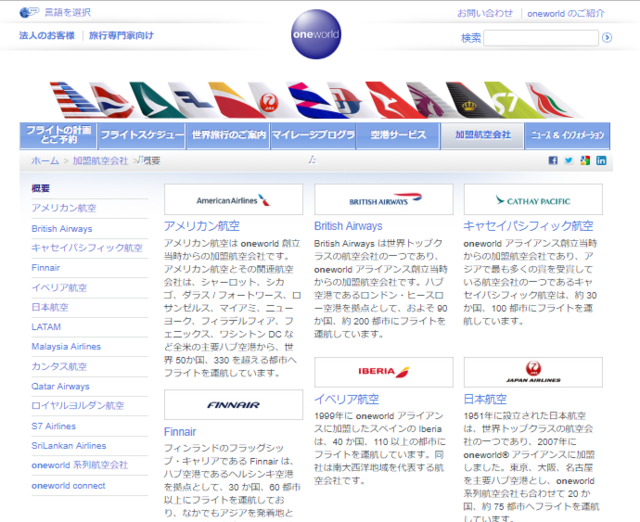Screen dimensions: 640x522
Task: Open the British Airways logo card
Action: 384,199
